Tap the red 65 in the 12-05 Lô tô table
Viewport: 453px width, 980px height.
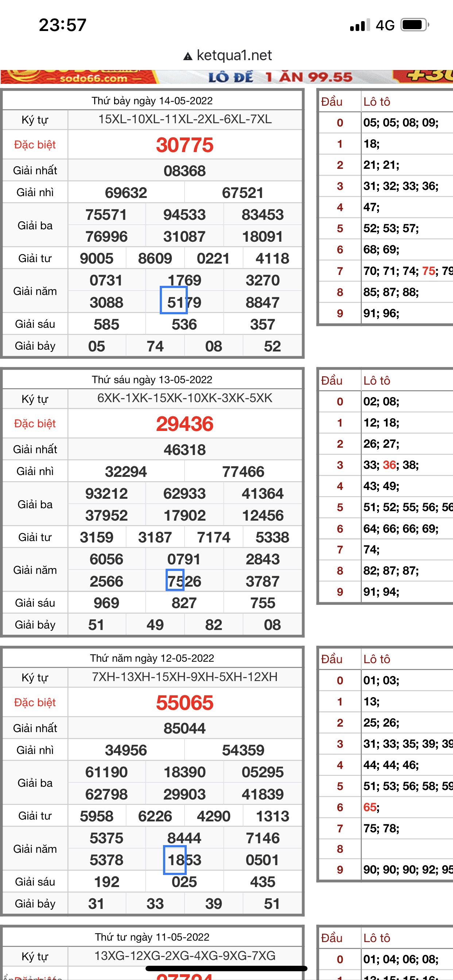point(370,807)
